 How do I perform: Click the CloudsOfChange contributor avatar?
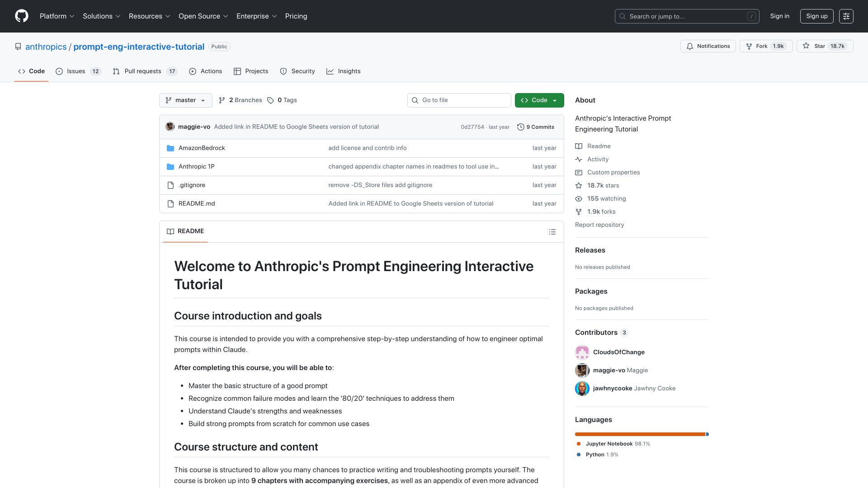point(582,352)
